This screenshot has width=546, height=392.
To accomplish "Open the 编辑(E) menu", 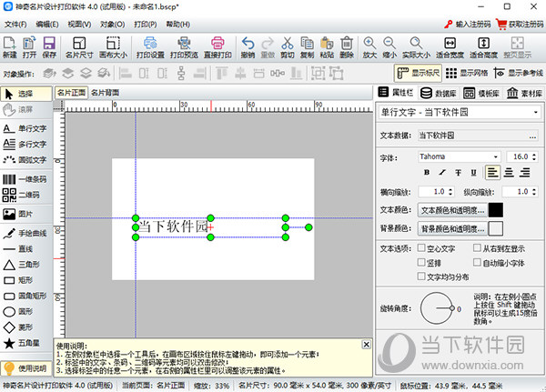I will click(x=47, y=25).
